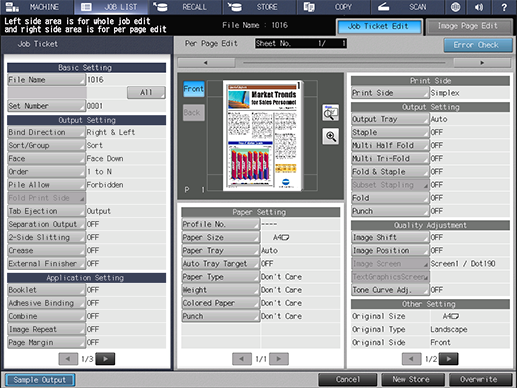Image resolution: width=517 pixels, height=388 pixels.
Task: Open the Staple setting selector
Action: point(390,132)
